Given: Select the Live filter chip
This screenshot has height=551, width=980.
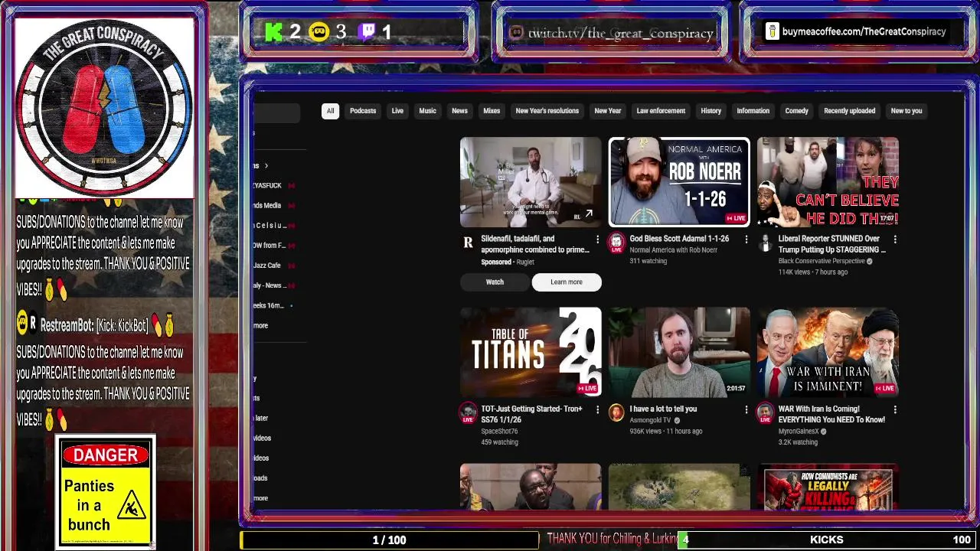Looking at the screenshot, I should [397, 111].
